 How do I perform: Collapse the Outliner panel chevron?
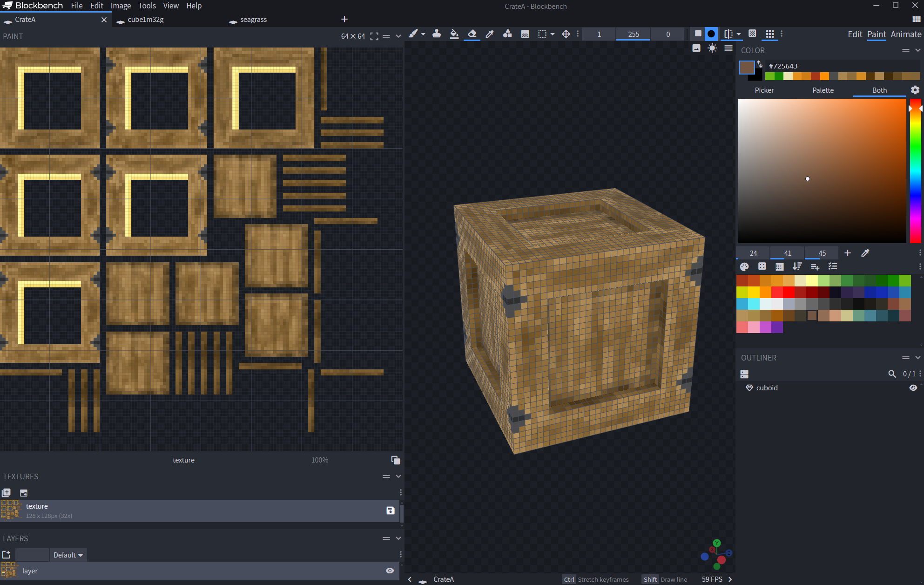918,358
